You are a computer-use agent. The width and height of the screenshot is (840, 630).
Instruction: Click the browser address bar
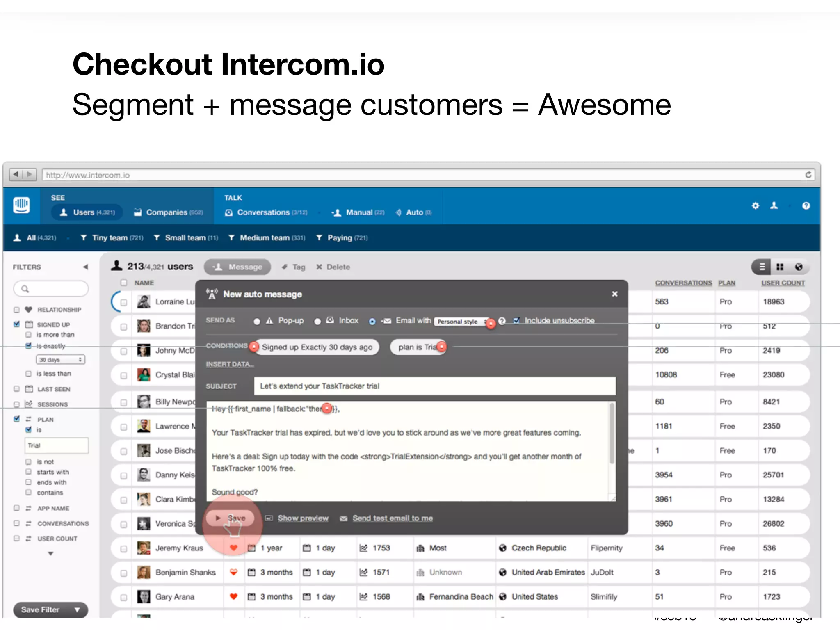428,175
